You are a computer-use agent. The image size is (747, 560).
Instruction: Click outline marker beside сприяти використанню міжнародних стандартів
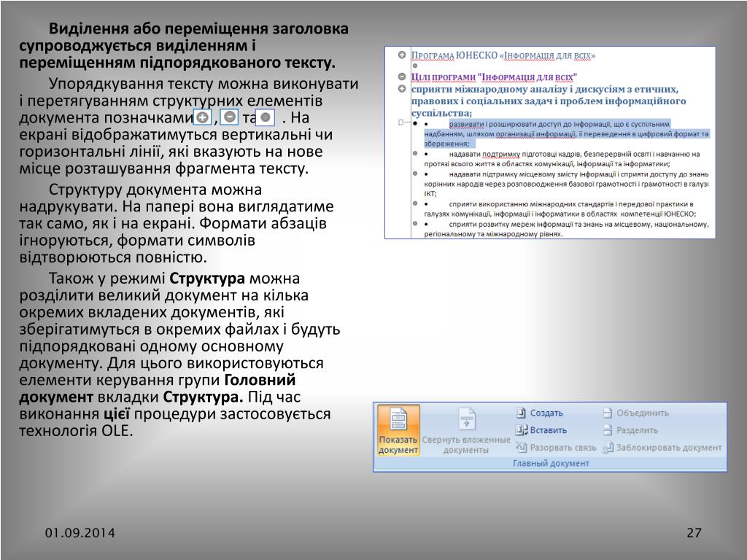coord(415,203)
